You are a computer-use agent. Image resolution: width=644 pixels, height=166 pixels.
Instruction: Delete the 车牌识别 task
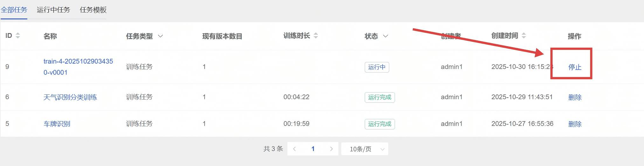click(x=575, y=124)
